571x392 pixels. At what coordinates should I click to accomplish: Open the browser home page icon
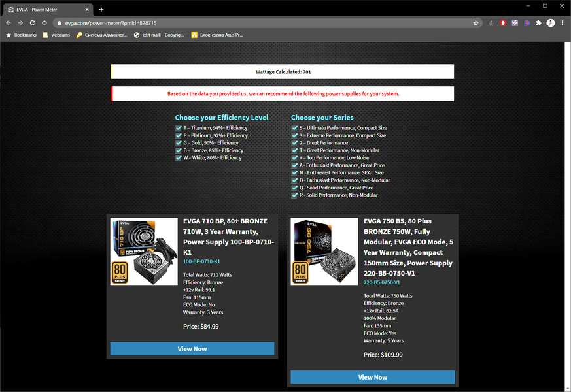[44, 23]
